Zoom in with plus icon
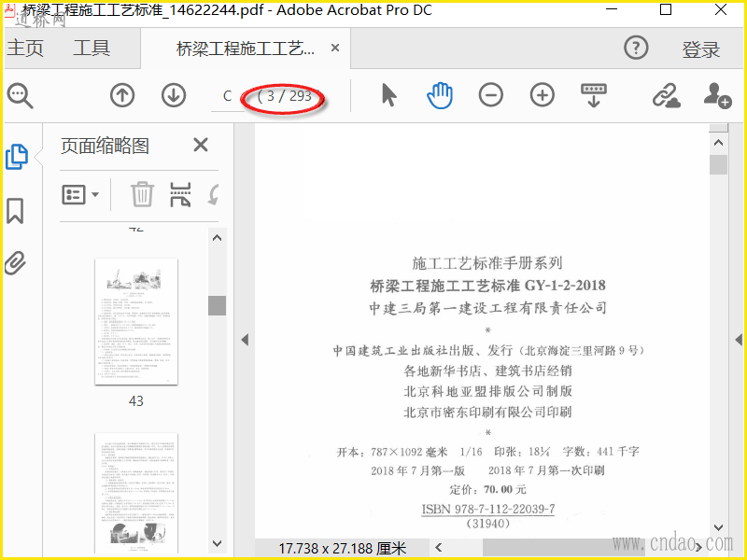747x560 pixels. [543, 95]
